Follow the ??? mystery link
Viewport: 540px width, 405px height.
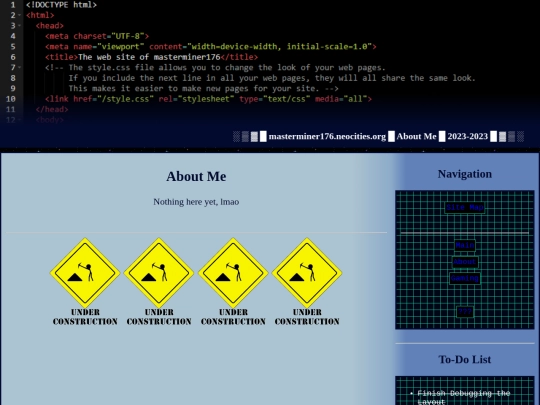click(465, 312)
